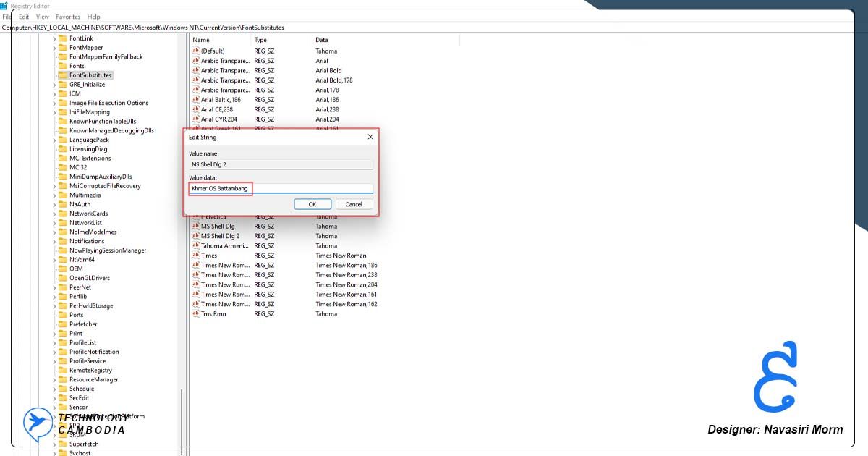The width and height of the screenshot is (868, 456).
Task: Expand the ProfileList key
Action: pyautogui.click(x=54, y=342)
